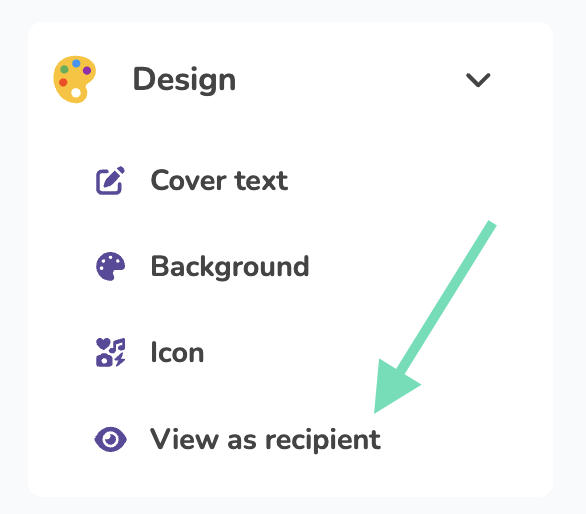586x514 pixels.
Task: Click the red paint dot on Design palette
Action: click(x=63, y=82)
